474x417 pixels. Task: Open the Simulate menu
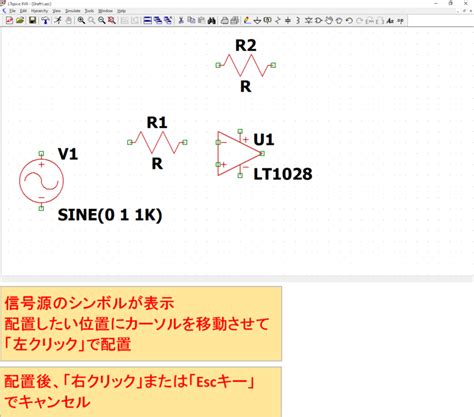[x=72, y=11]
